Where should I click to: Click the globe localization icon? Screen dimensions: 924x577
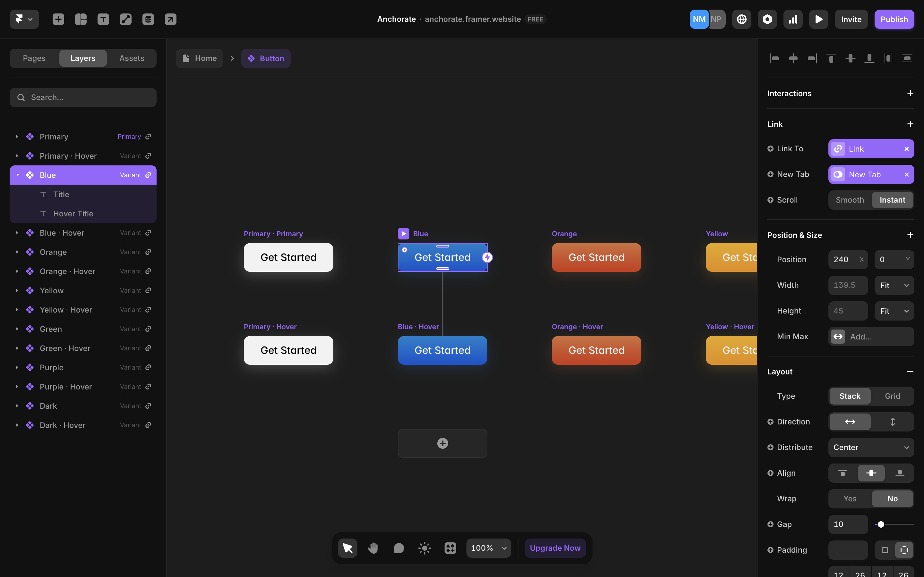[741, 19]
